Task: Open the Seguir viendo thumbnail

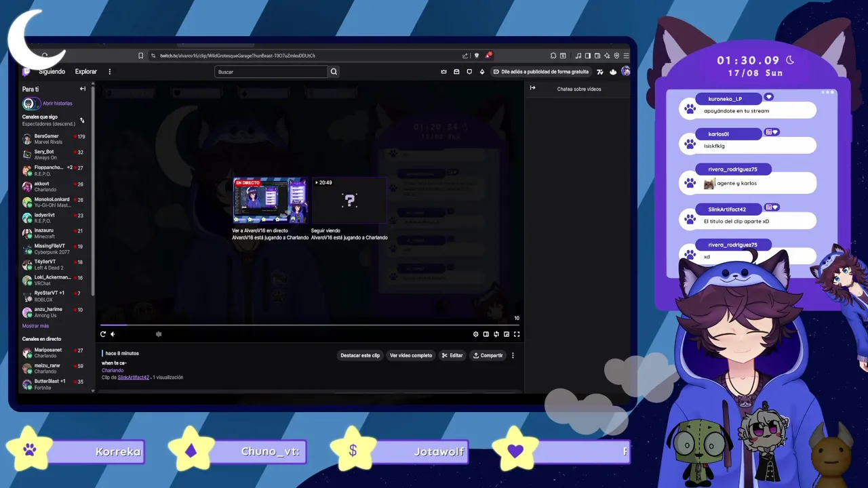Action: (x=349, y=201)
